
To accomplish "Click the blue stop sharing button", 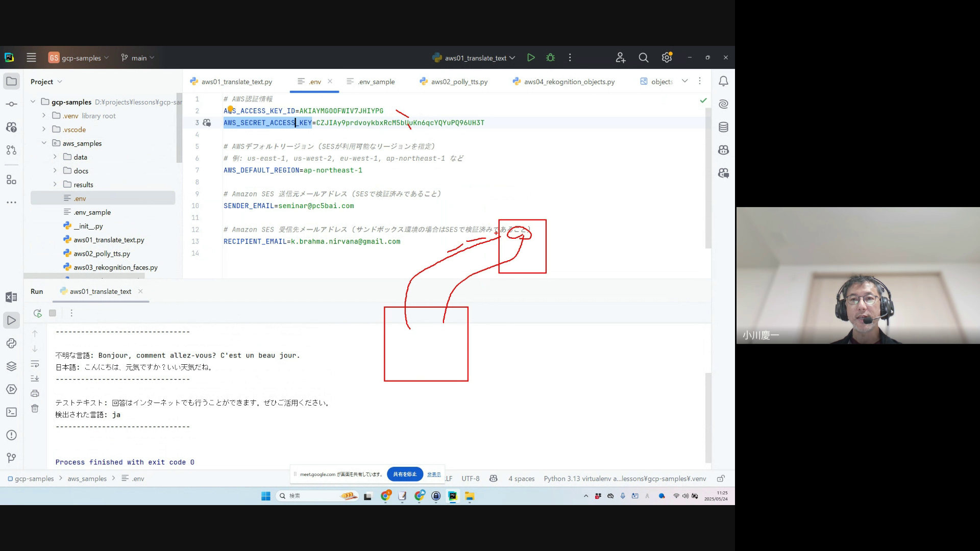I will click(x=405, y=474).
